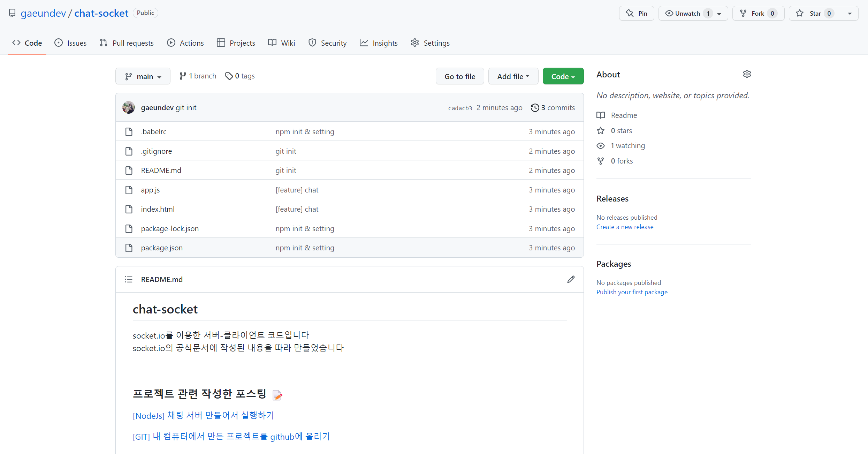Click the Readme book icon in About
This screenshot has height=454, width=868.
click(x=601, y=115)
